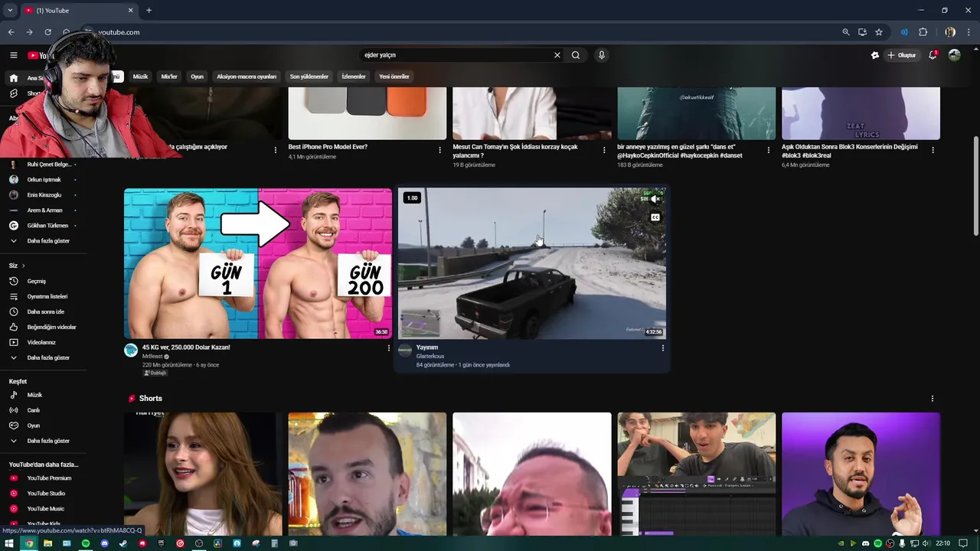The height and width of the screenshot is (551, 980).
Task: Start voice search with microphone
Action: pyautogui.click(x=602, y=55)
